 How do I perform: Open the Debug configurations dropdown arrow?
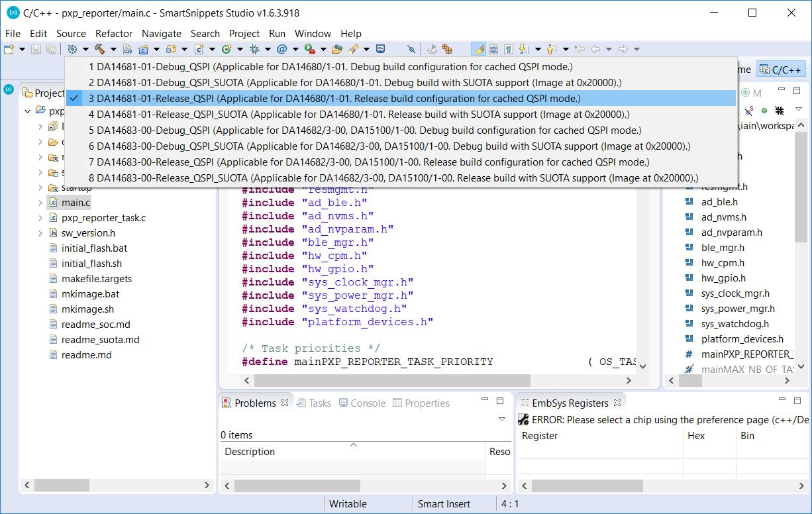pyautogui.click(x=268, y=49)
